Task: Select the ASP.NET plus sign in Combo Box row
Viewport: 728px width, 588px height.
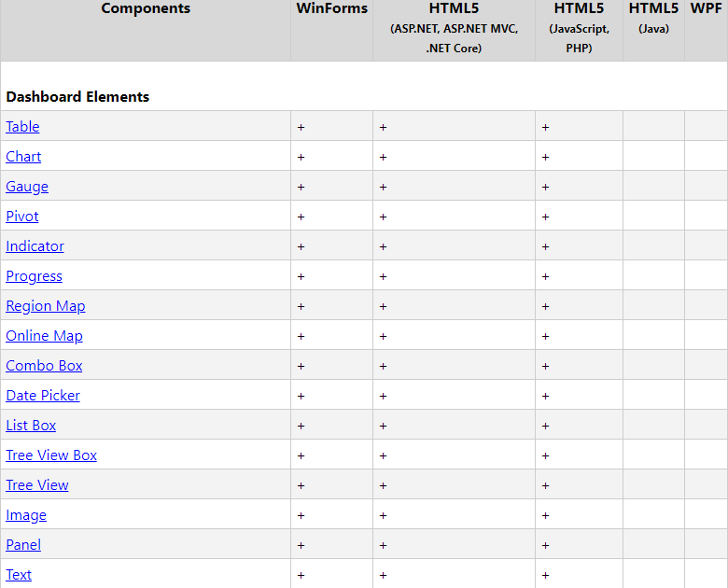Action: click(383, 366)
